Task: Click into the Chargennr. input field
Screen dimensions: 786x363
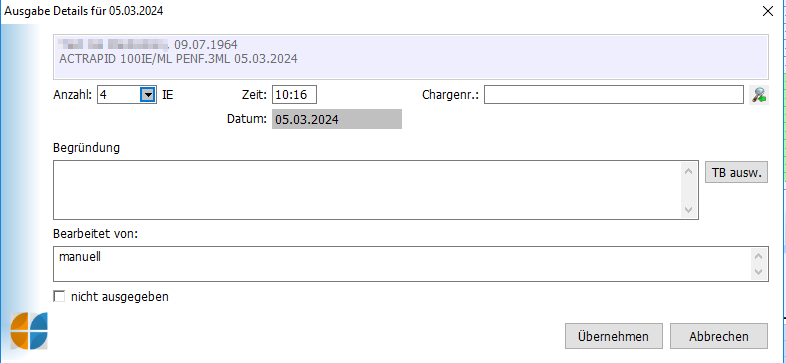Action: pyautogui.click(x=614, y=95)
